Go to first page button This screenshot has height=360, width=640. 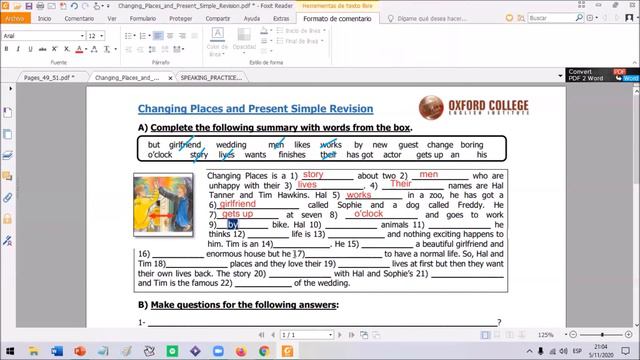[262, 335]
